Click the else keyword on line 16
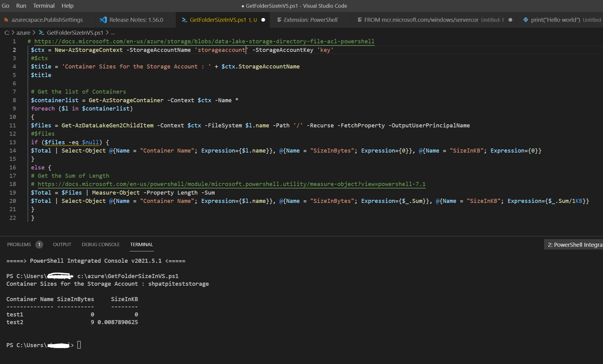The width and height of the screenshot is (603, 364). (37, 167)
